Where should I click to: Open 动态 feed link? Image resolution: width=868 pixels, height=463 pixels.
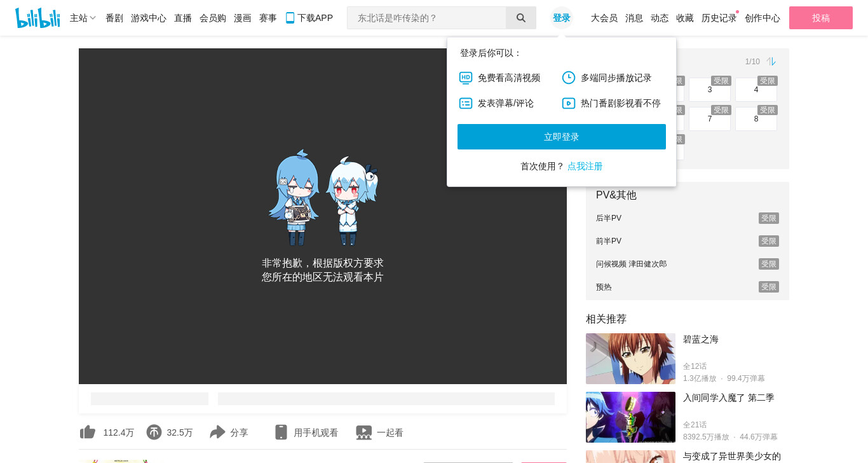coord(660,18)
